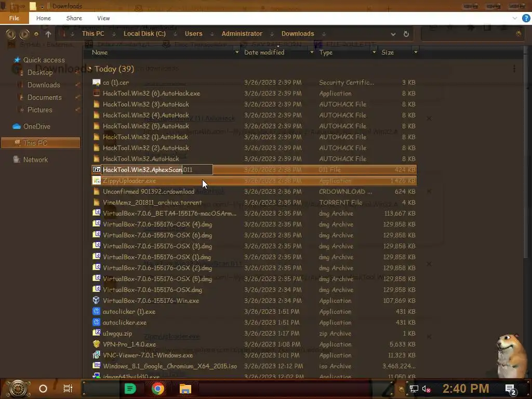Open Documents in the navigation pane
The height and width of the screenshot is (399, 532).
click(45, 97)
